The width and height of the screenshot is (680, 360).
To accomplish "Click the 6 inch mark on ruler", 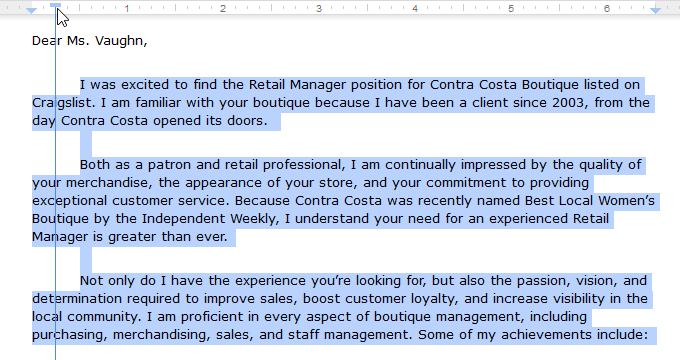I will tap(607, 8).
